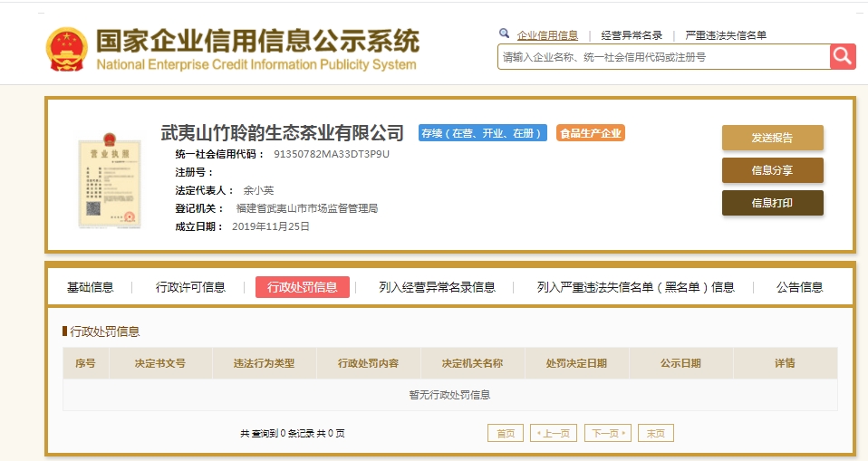Click the 下一页 pagination button
The height and width of the screenshot is (461, 868).
[608, 433]
